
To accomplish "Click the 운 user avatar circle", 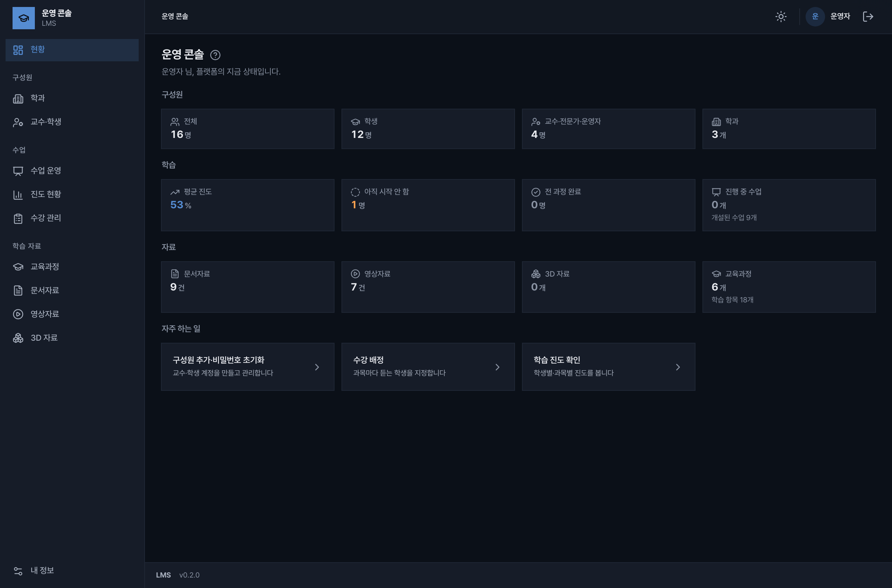I will click(x=815, y=16).
